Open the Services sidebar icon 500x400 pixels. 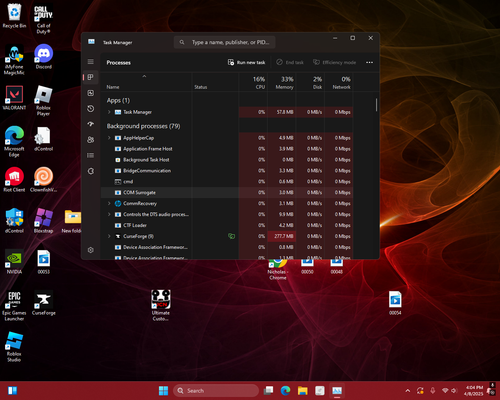[x=90, y=171]
